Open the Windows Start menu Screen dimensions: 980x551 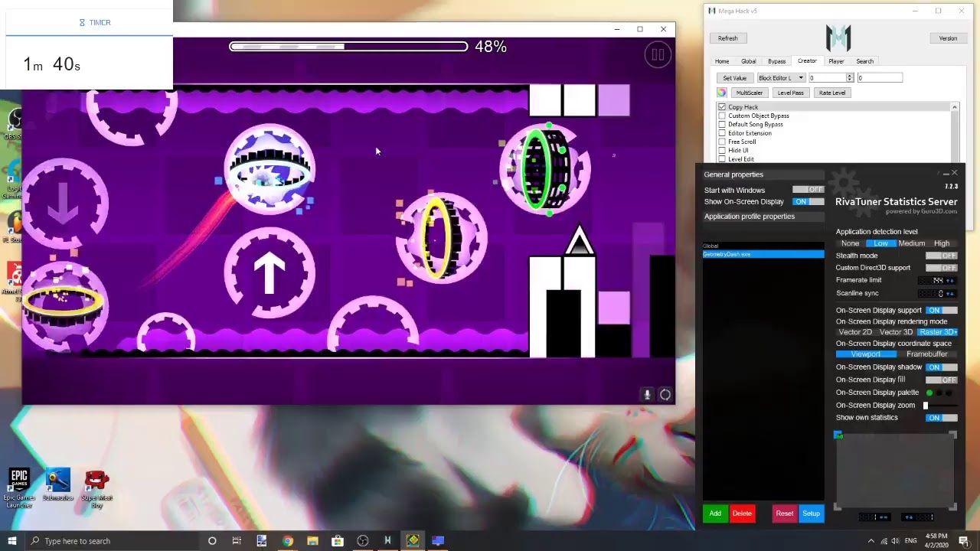point(11,541)
